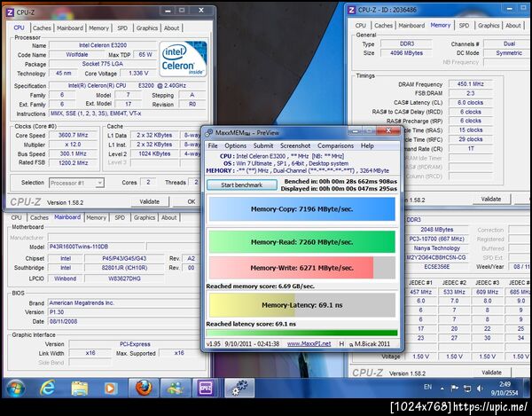532x416 pixels.
Task: Click the yellow Memory-Latency result bar
Action: [302, 305]
